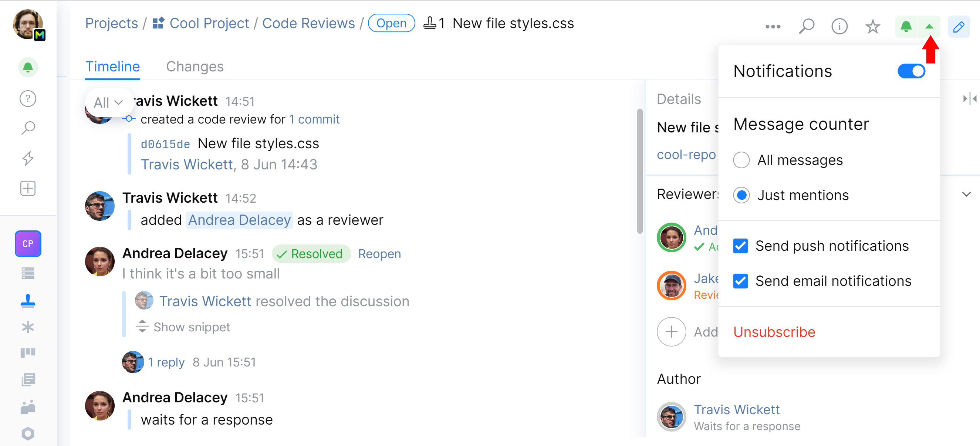
Task: Click the timeline vertical scrollbar
Action: click(x=639, y=171)
